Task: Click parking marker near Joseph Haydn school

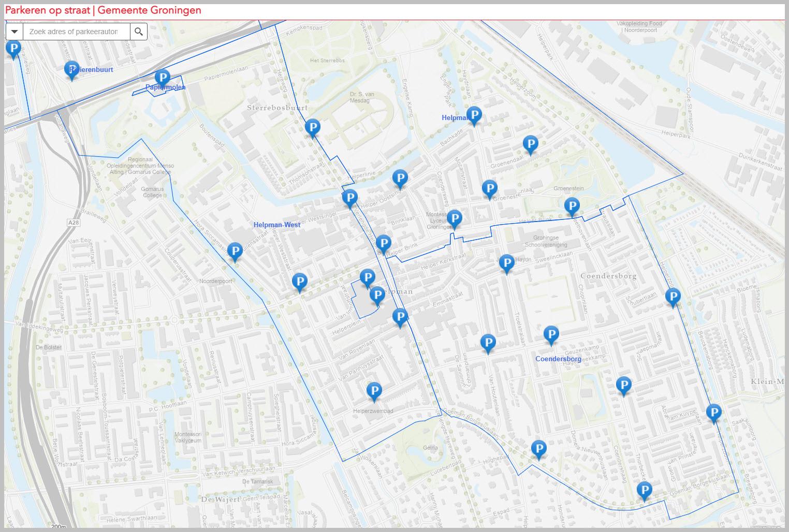Action: click(x=507, y=263)
